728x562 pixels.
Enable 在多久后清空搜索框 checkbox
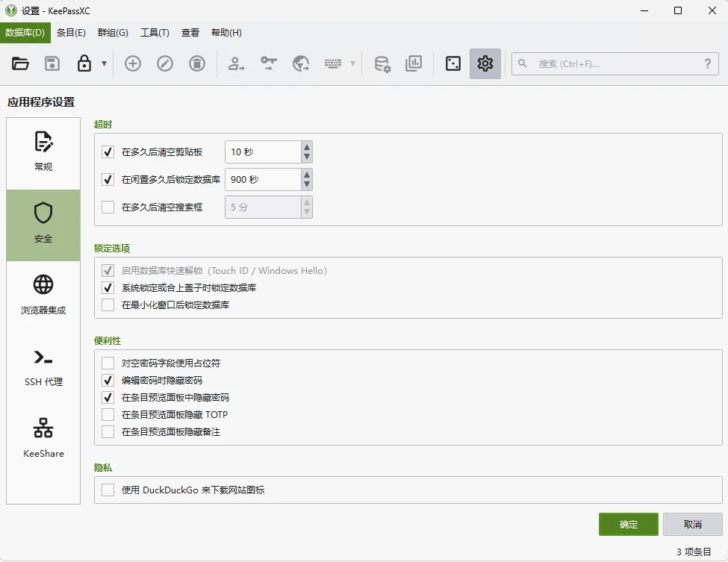[108, 207]
